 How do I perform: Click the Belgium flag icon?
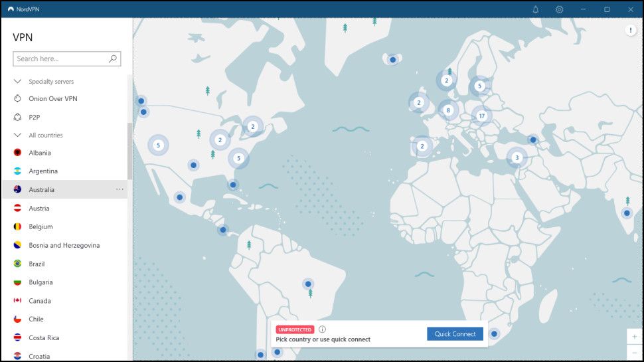pos(17,226)
